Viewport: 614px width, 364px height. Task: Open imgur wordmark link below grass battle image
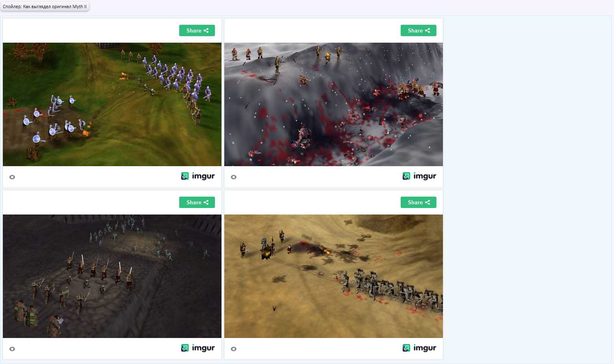point(203,176)
